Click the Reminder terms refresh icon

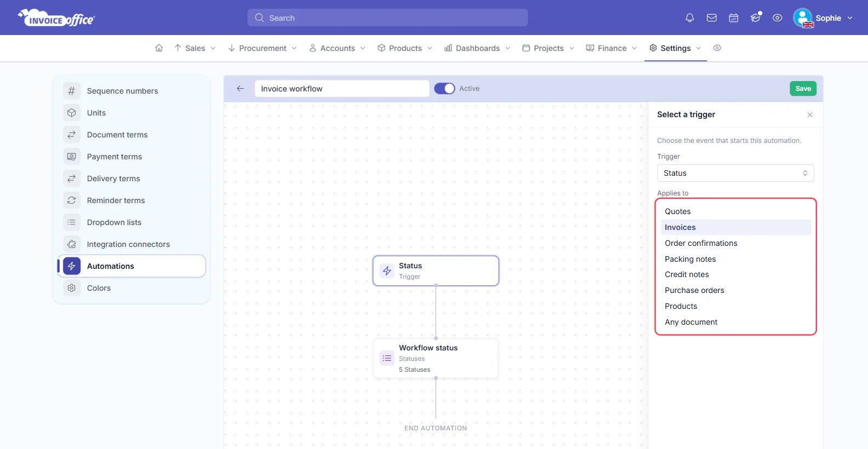72,200
